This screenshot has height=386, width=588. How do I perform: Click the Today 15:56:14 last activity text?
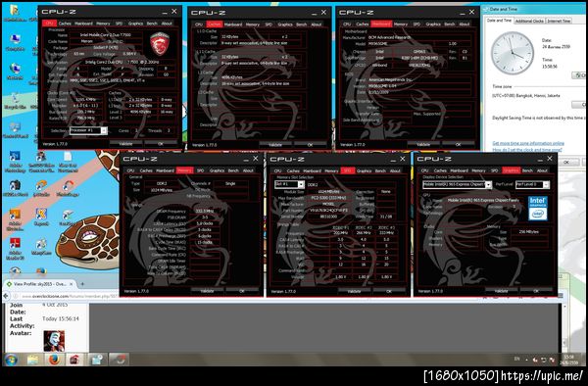pyautogui.click(x=61, y=319)
